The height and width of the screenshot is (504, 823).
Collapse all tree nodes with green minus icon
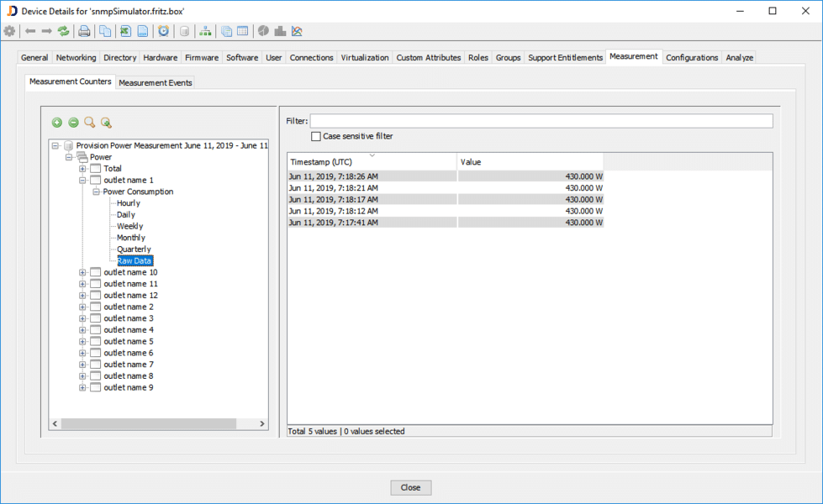point(73,123)
